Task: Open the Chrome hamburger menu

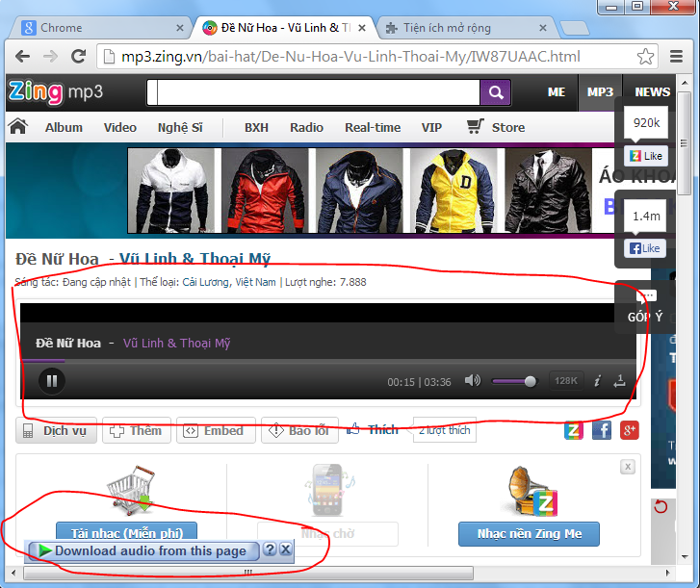Action: [676, 56]
